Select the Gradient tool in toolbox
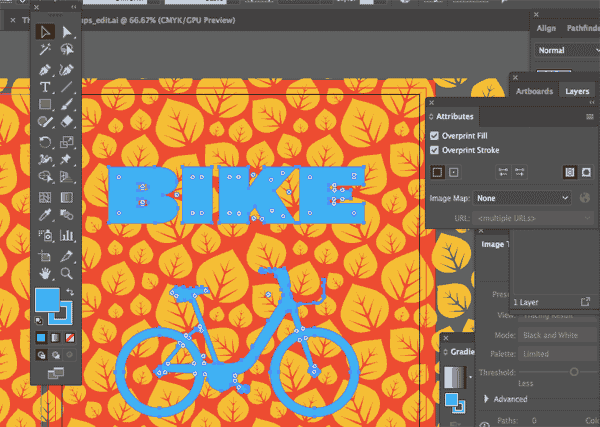600x427 pixels. pyautogui.click(x=67, y=197)
